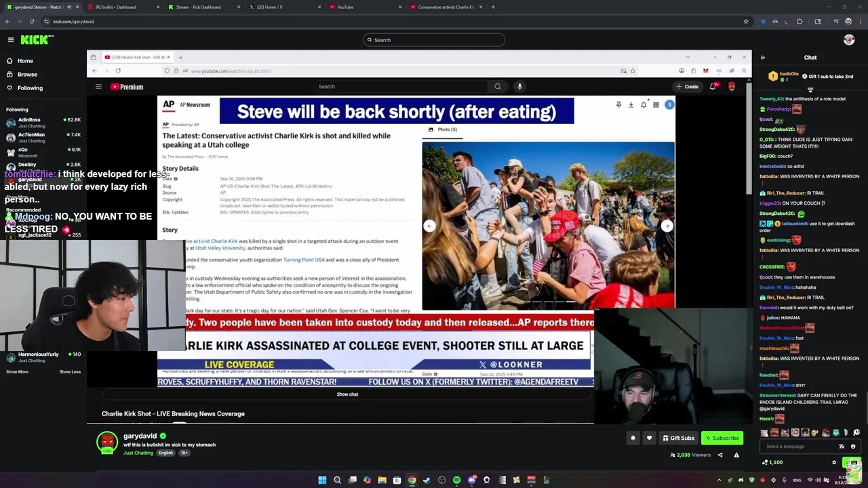Image resolution: width=868 pixels, height=488 pixels.
Task: Open the Kick hamburger sidebar menu
Action: [11, 40]
